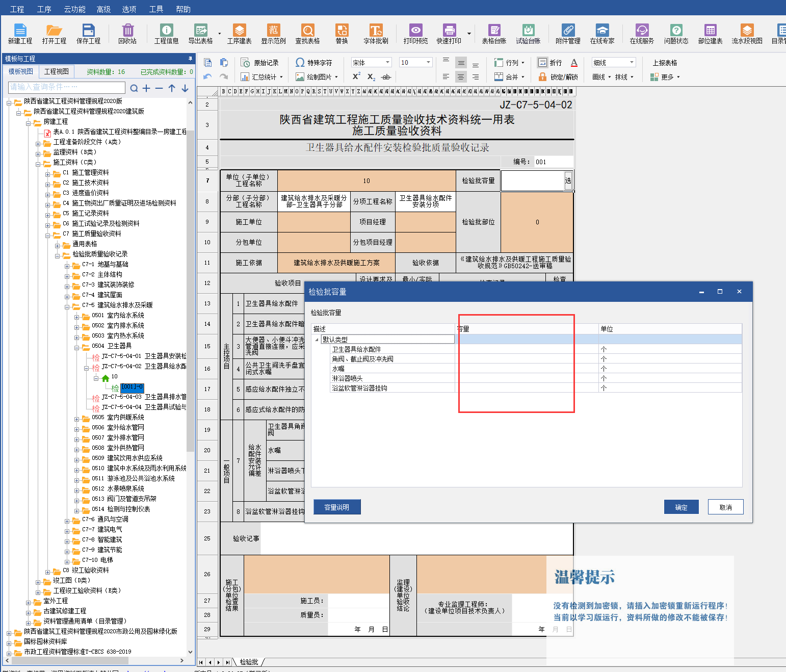Click the 部位建表 icon
The height and width of the screenshot is (672, 786).
coord(710,34)
